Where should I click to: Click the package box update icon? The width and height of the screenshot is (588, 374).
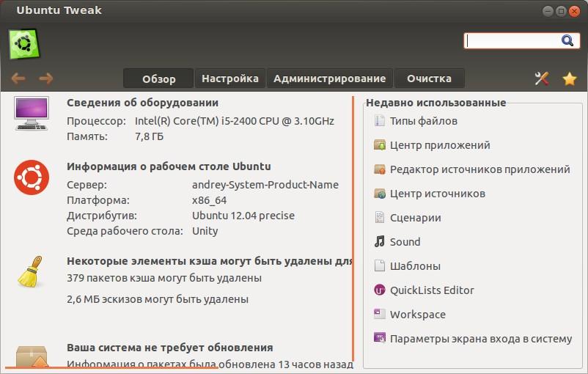32,356
